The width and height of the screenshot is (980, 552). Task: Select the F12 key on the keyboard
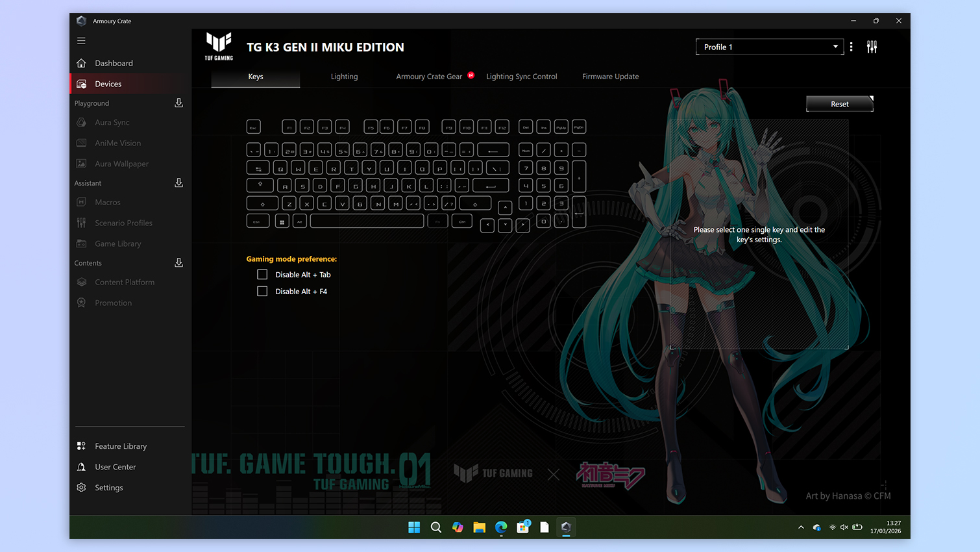[502, 127]
